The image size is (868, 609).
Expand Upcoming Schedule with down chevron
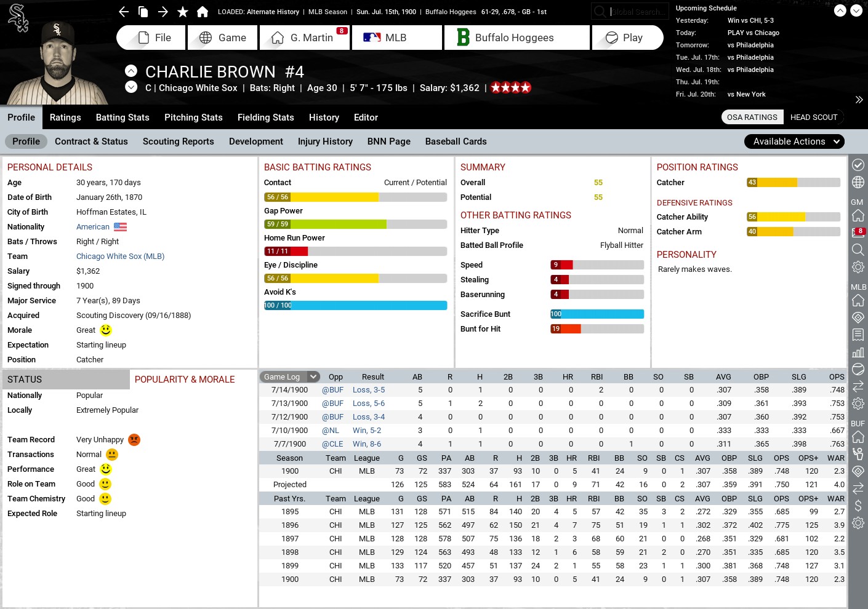pyautogui.click(x=856, y=10)
